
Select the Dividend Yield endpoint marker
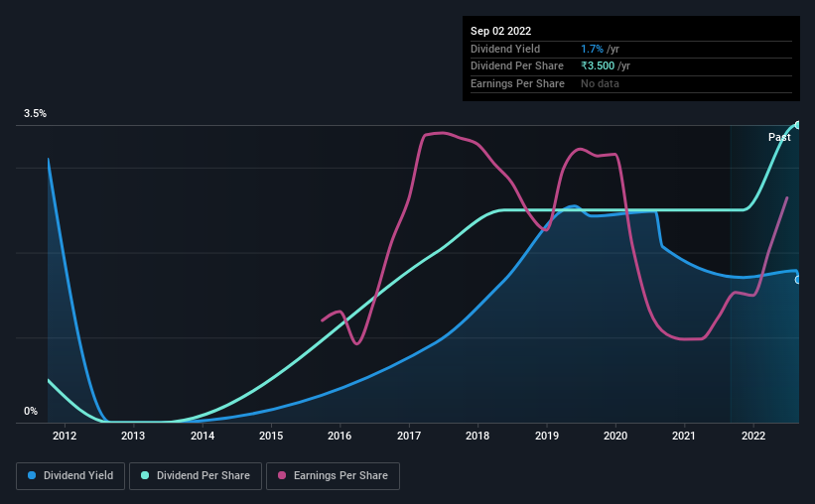point(798,280)
